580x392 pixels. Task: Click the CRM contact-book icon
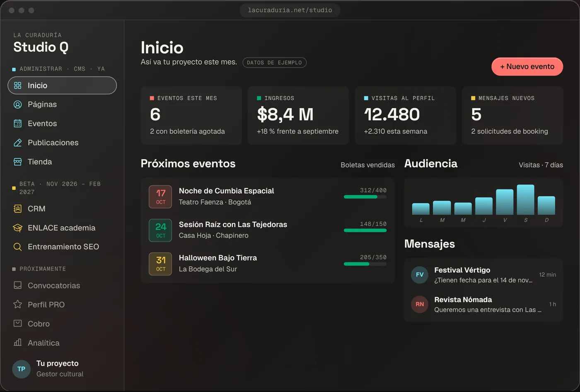pyautogui.click(x=17, y=209)
